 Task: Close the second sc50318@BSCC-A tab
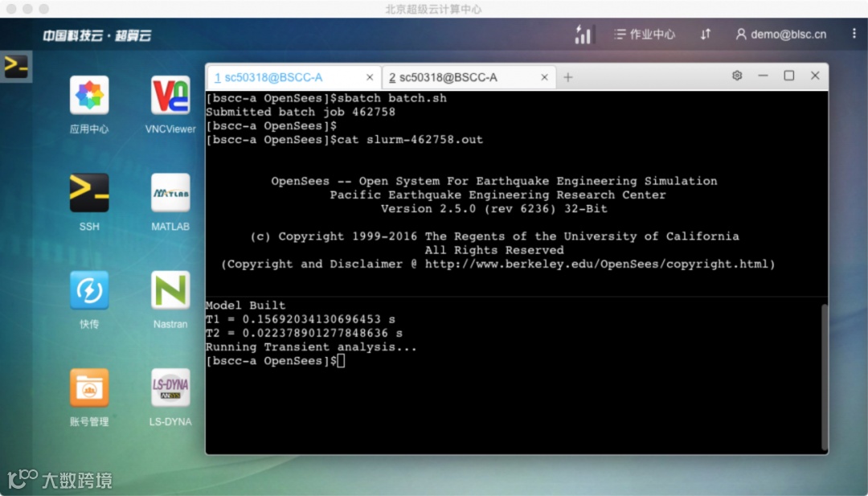click(544, 77)
